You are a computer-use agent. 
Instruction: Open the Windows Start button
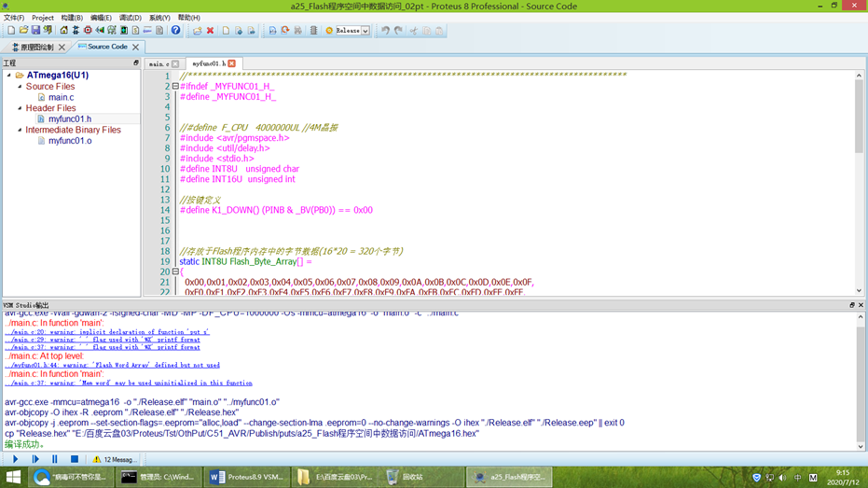click(13, 477)
